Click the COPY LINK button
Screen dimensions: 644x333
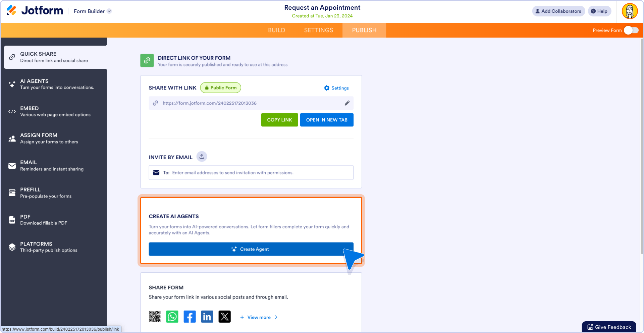pyautogui.click(x=279, y=120)
